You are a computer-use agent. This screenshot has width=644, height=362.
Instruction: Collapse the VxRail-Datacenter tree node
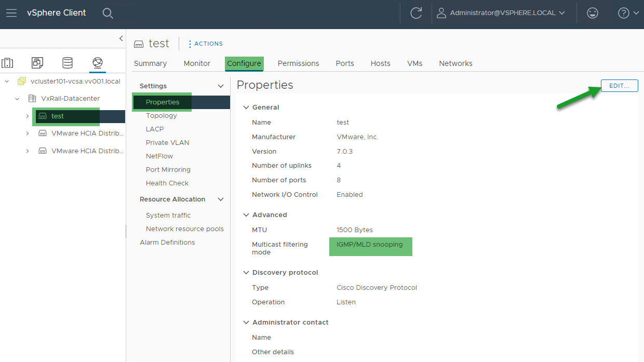click(x=17, y=99)
